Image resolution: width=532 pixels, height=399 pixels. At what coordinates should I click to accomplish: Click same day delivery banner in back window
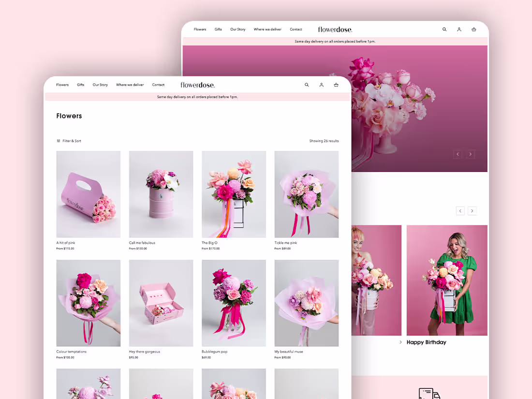[x=335, y=42]
